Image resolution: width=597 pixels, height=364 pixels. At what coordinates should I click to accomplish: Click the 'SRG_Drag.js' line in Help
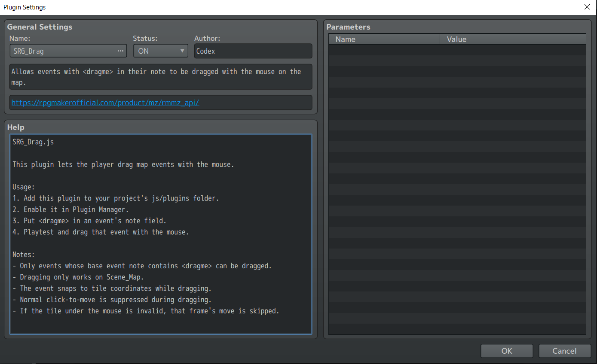[33, 142]
